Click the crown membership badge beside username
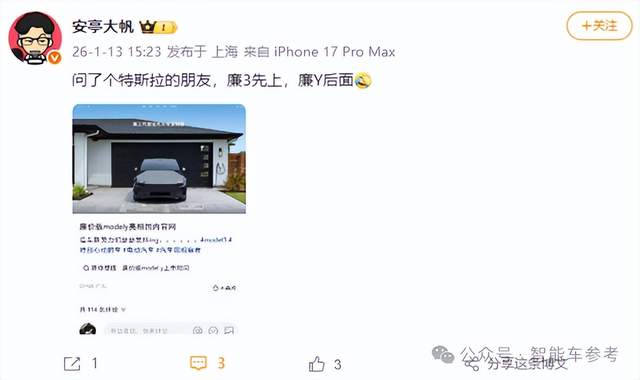The image size is (640, 380). pyautogui.click(x=158, y=27)
